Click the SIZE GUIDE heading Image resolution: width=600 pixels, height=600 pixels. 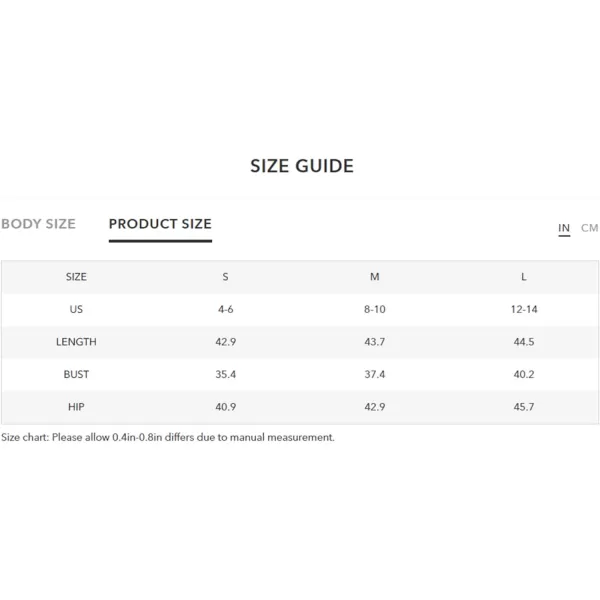[302, 166]
